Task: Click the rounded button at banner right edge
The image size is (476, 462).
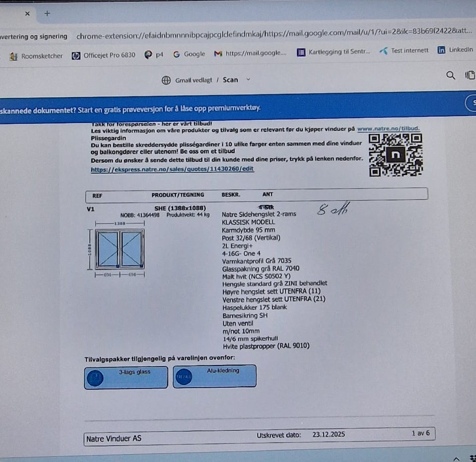Action: (x=471, y=103)
